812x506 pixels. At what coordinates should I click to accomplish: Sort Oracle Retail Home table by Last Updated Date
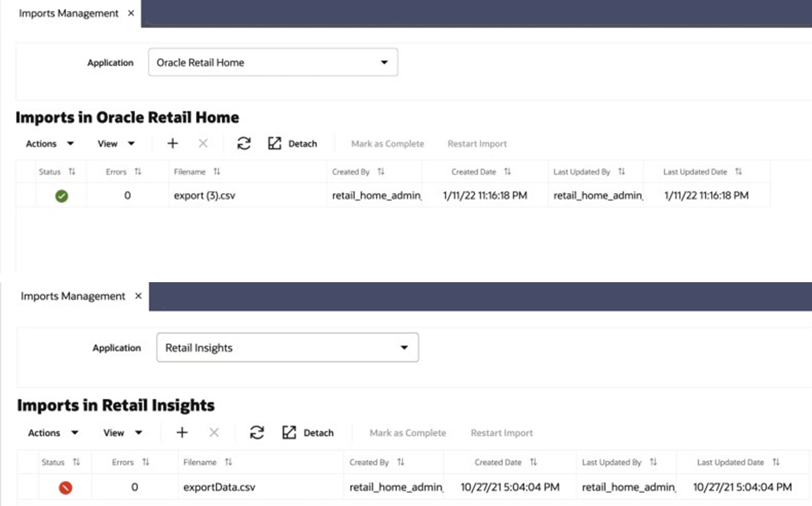738,171
